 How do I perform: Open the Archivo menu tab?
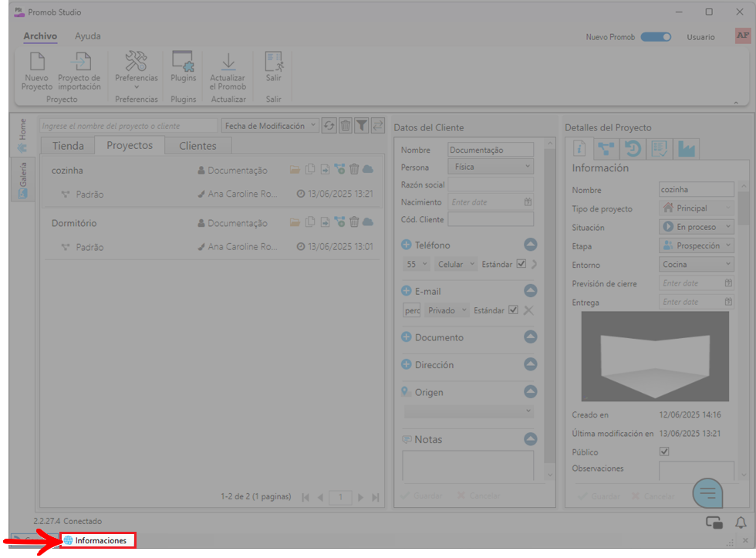pos(40,36)
